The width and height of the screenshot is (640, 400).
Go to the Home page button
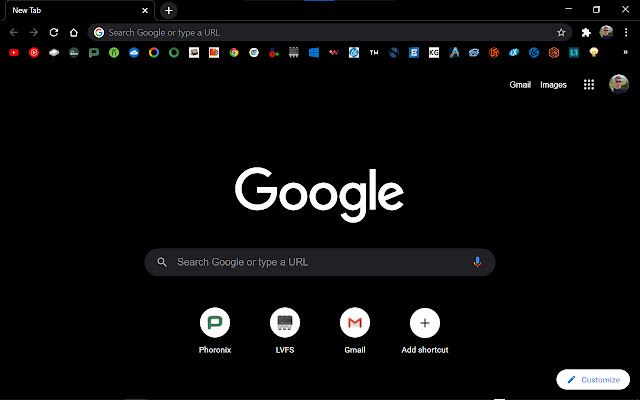coord(73,32)
